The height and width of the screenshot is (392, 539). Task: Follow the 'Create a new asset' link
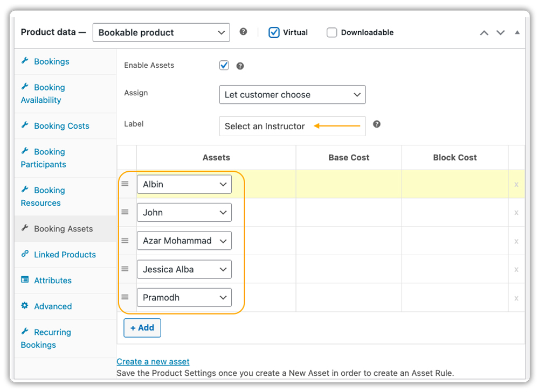point(153,361)
